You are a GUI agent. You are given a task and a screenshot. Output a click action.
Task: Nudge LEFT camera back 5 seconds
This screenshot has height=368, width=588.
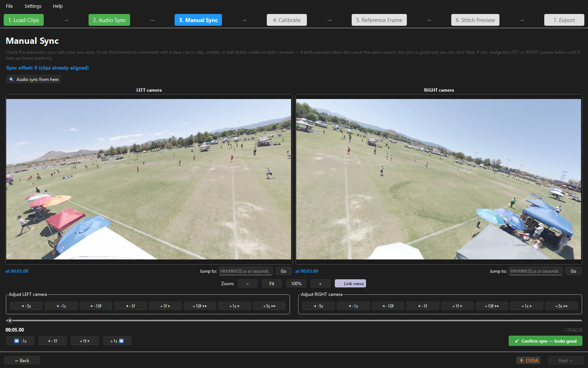click(26, 306)
